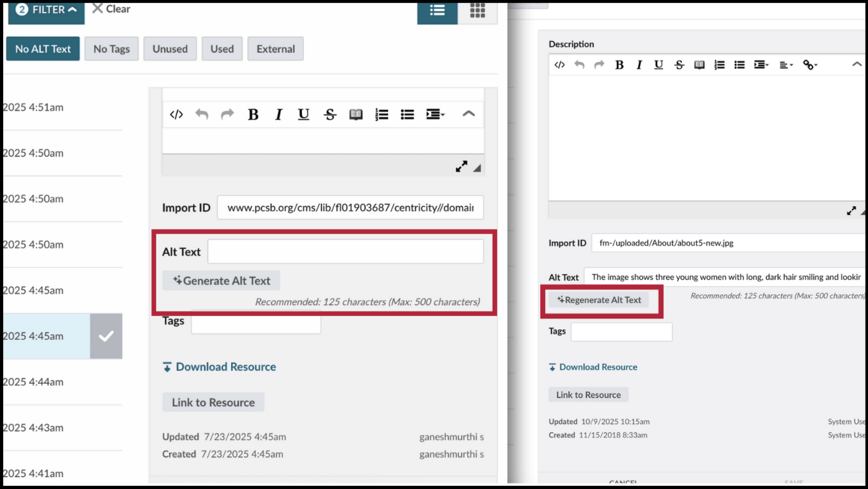Click strikethrough icon in right Description toolbar
Viewport: 868px width, 489px height.
click(679, 65)
